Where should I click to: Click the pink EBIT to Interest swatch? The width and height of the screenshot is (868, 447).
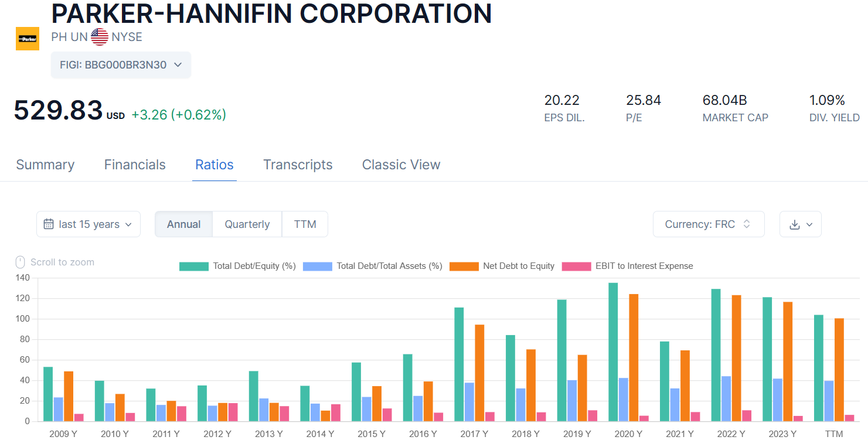pos(576,266)
